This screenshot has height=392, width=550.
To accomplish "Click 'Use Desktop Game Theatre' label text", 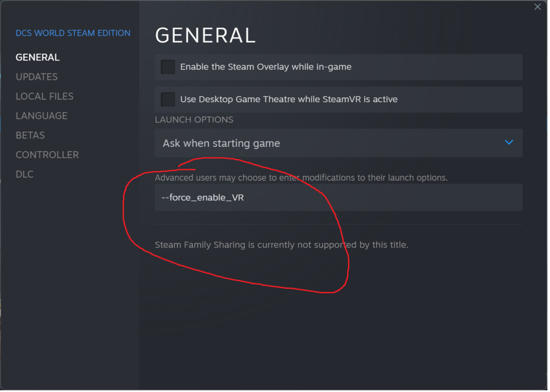I will 289,100.
